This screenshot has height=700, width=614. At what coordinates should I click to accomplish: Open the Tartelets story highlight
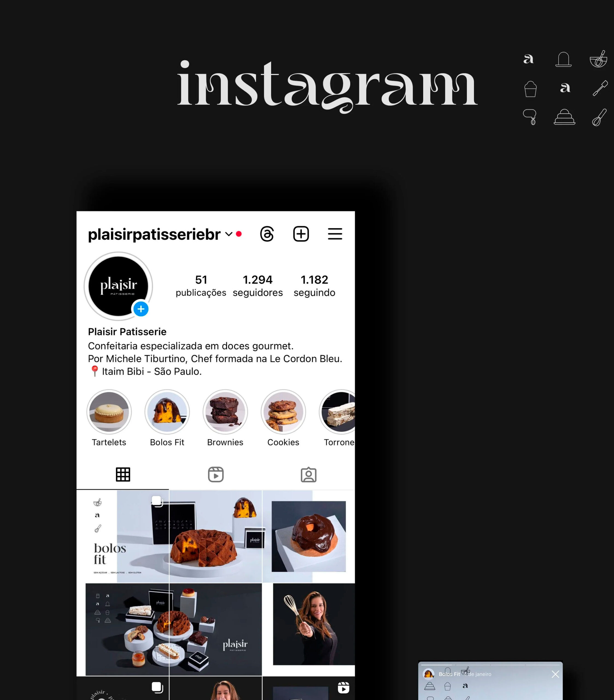click(x=109, y=418)
